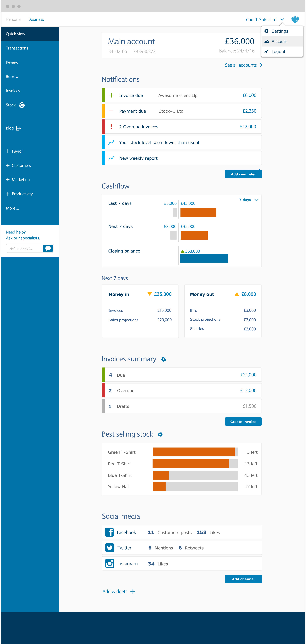The height and width of the screenshot is (644, 306).
Task: Click the Twitter bird icon
Action: point(110,548)
